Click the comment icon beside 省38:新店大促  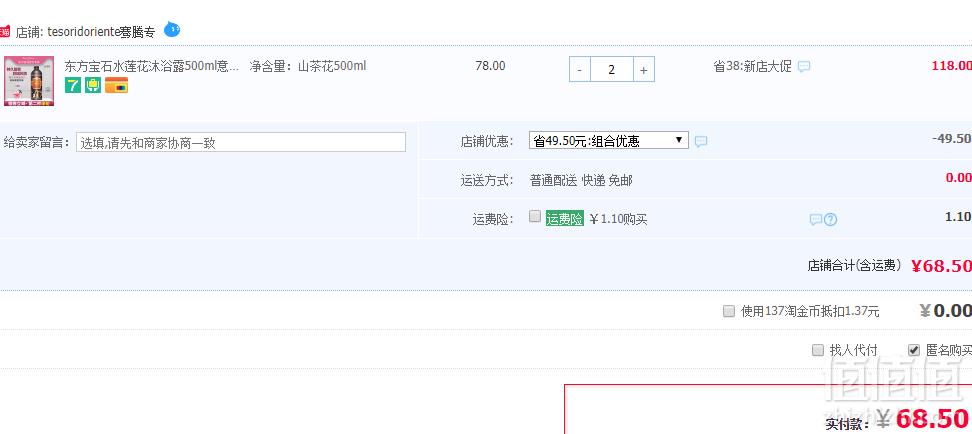point(804,66)
